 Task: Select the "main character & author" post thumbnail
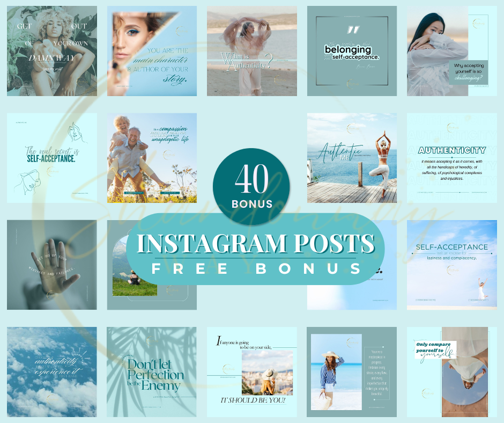[152, 51]
